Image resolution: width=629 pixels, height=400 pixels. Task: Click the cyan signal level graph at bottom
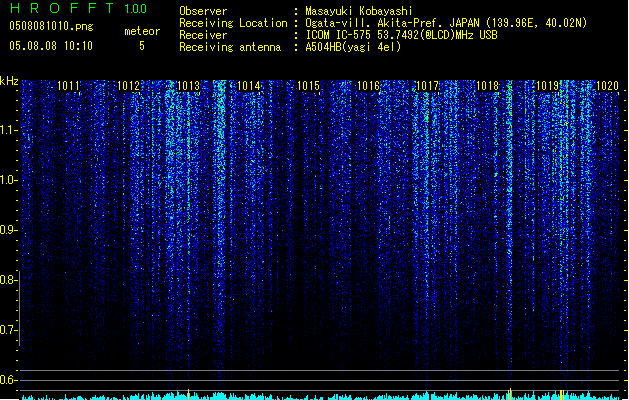320,396
